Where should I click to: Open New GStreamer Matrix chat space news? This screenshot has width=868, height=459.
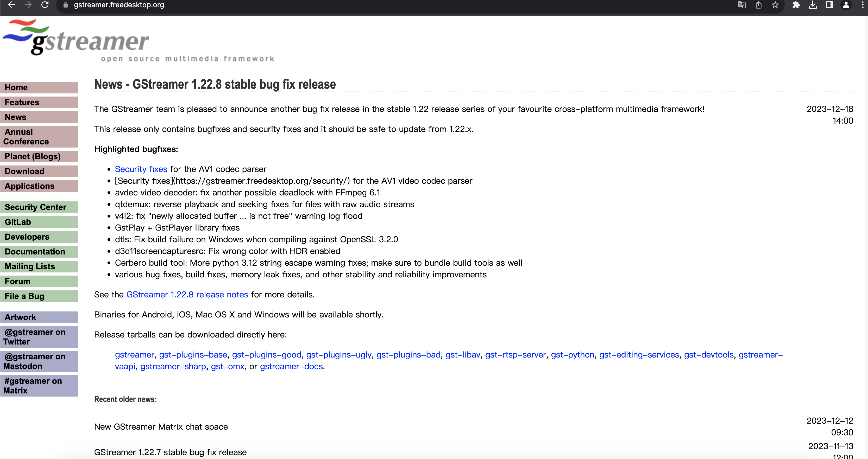click(161, 427)
